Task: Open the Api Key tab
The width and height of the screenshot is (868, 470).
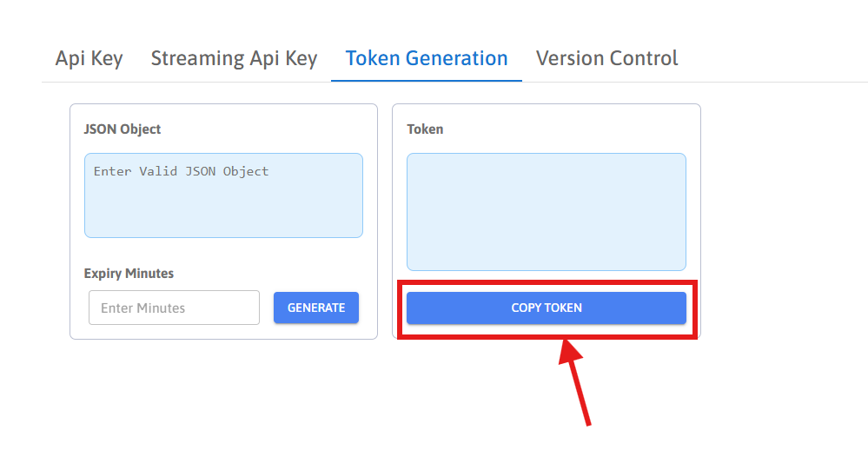Action: (x=89, y=58)
